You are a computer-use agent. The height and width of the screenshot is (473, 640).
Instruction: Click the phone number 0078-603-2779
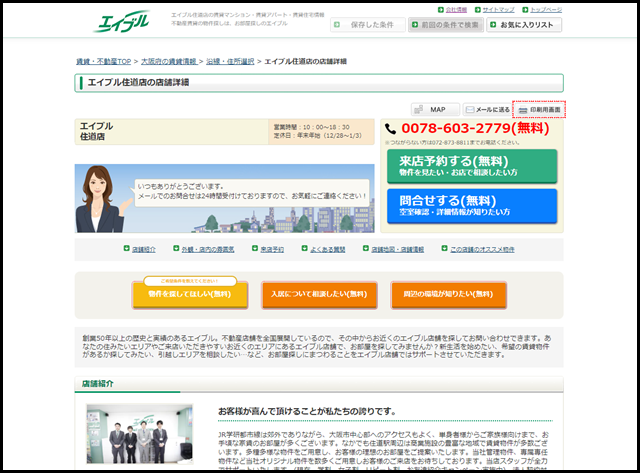tap(456, 129)
